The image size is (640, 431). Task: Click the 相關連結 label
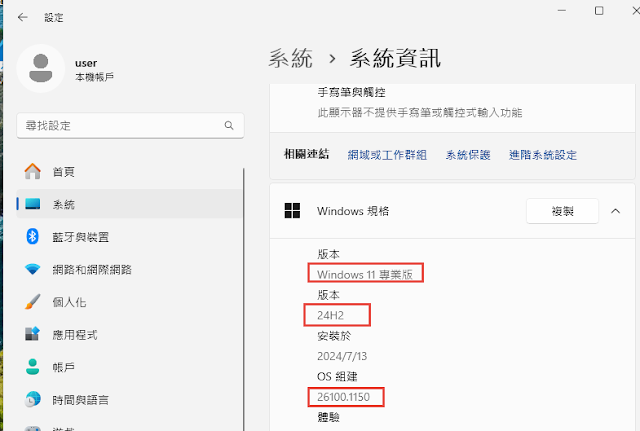(x=307, y=154)
